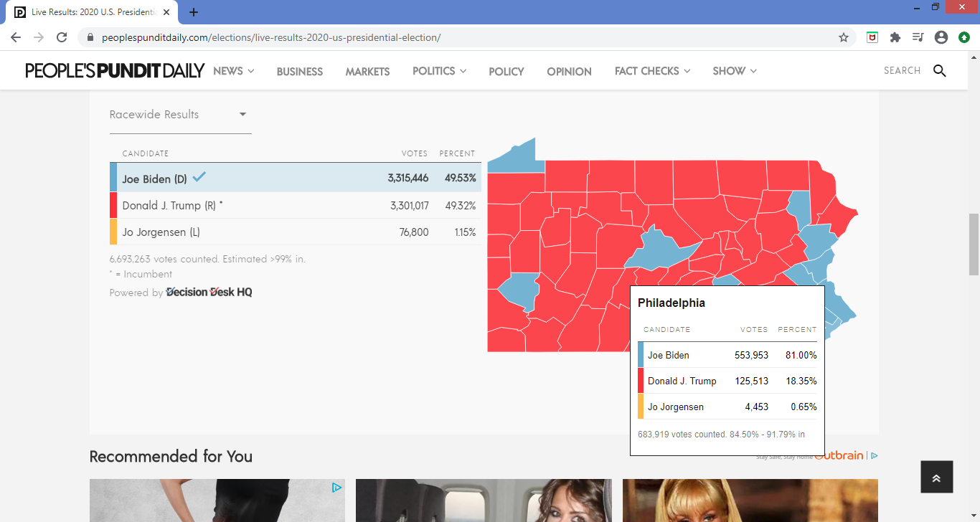Image resolution: width=980 pixels, height=522 pixels.
Task: Expand the POLITICS menu
Action: [439, 70]
